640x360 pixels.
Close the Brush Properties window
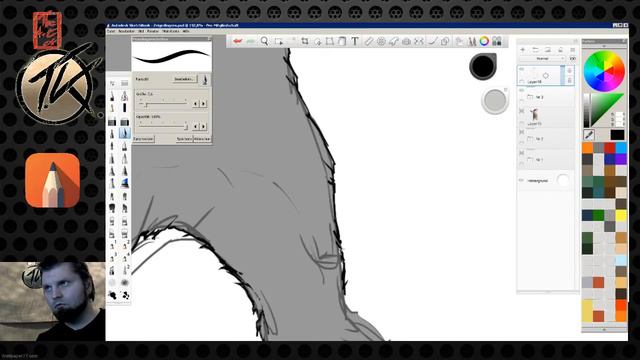click(209, 39)
